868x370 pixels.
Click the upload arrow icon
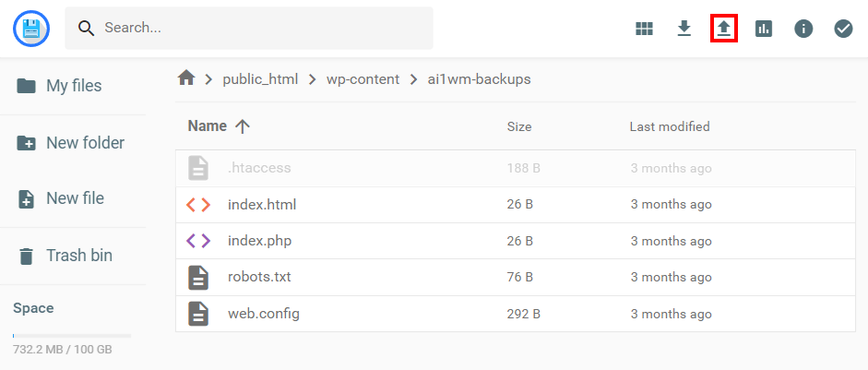tap(724, 29)
